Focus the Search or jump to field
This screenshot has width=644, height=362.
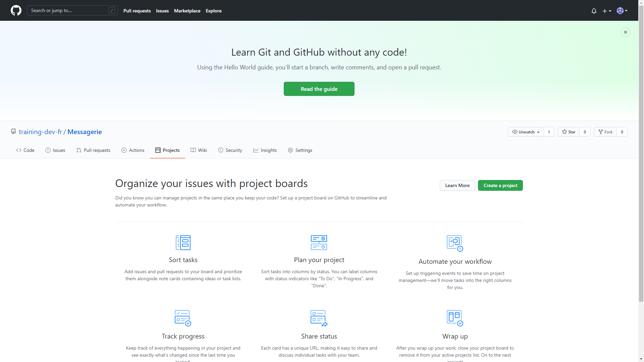pyautogui.click(x=72, y=10)
